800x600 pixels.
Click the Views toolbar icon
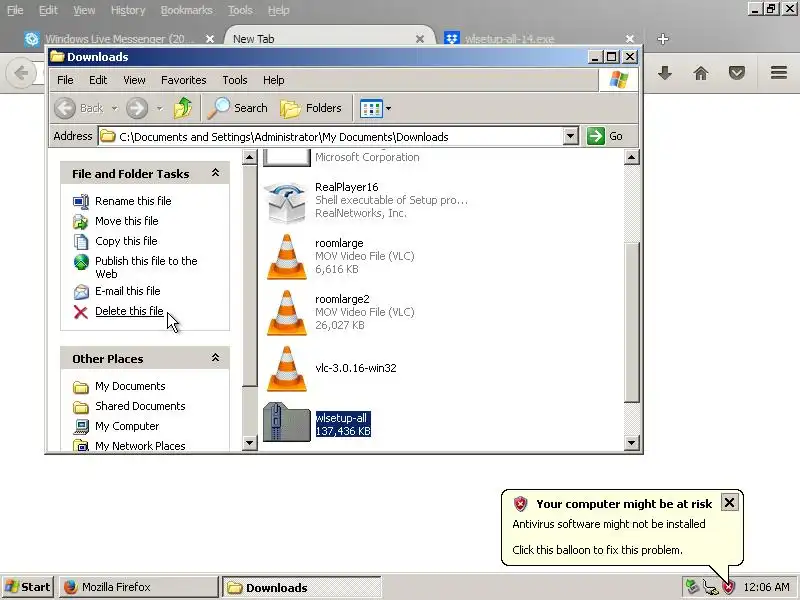point(371,108)
